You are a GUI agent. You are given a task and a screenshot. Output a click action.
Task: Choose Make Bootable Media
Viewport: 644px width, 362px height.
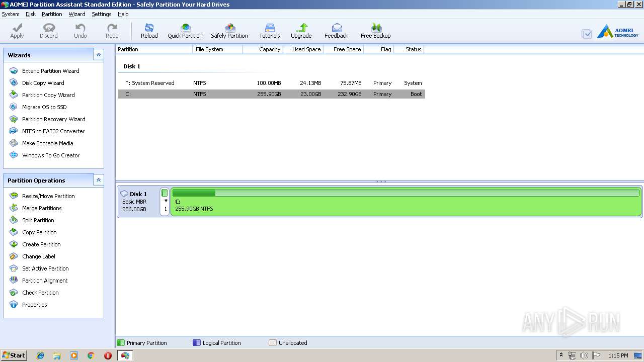[47, 143]
